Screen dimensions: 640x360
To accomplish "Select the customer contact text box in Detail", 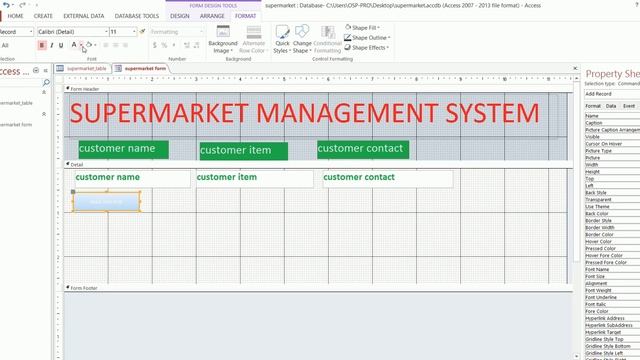I will [x=388, y=179].
